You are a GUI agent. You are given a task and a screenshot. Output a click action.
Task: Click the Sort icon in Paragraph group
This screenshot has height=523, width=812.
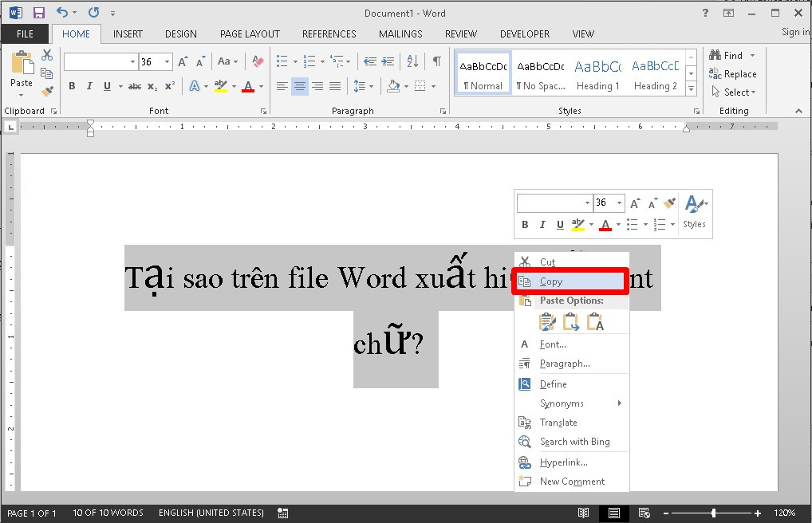coord(412,61)
